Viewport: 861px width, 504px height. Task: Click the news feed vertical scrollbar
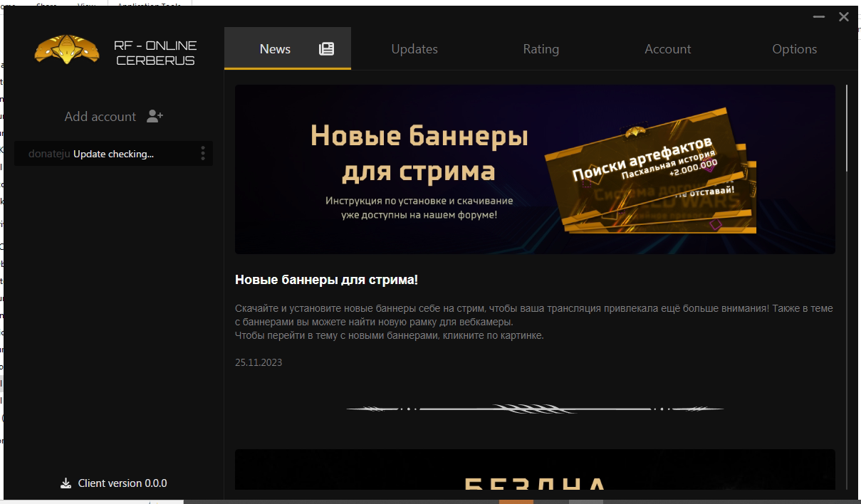tap(847, 128)
